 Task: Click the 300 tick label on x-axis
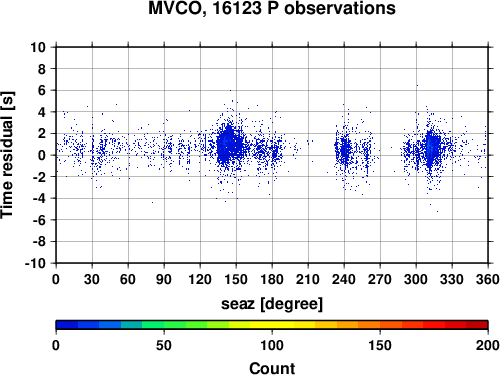(416, 279)
